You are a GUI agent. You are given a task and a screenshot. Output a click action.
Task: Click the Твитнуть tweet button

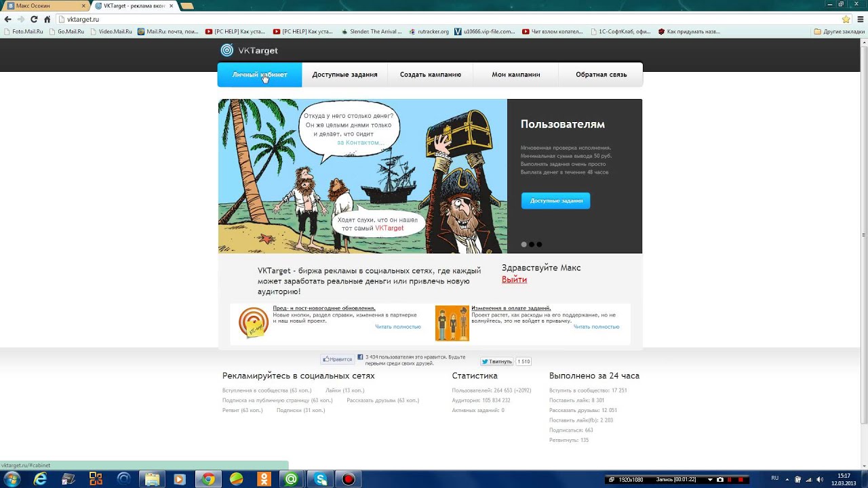[496, 361]
